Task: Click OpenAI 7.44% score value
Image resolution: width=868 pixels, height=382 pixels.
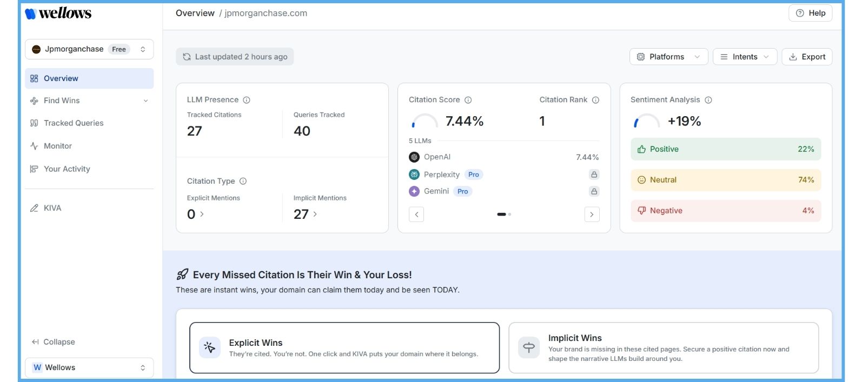Action: [587, 157]
